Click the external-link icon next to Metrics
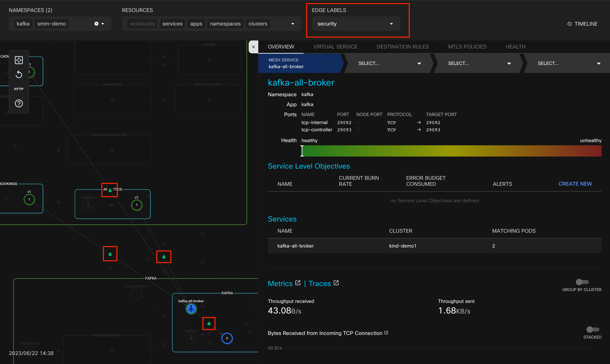Screen dimensions: 610x364 point(298,283)
